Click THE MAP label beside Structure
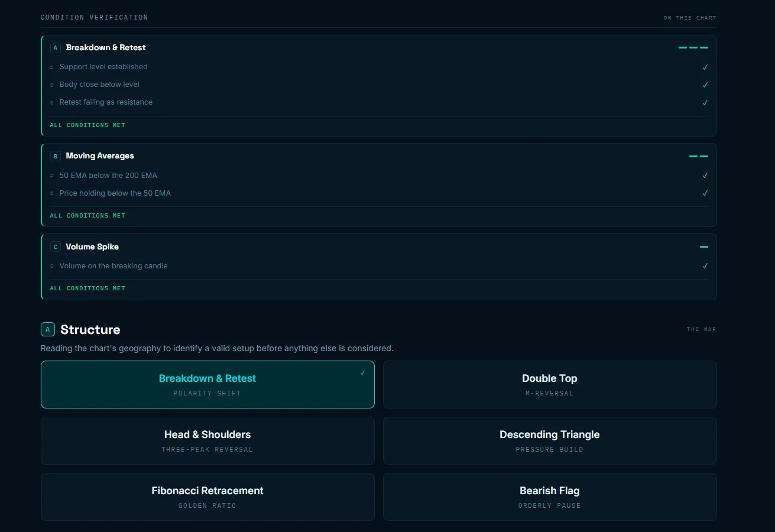 point(702,329)
